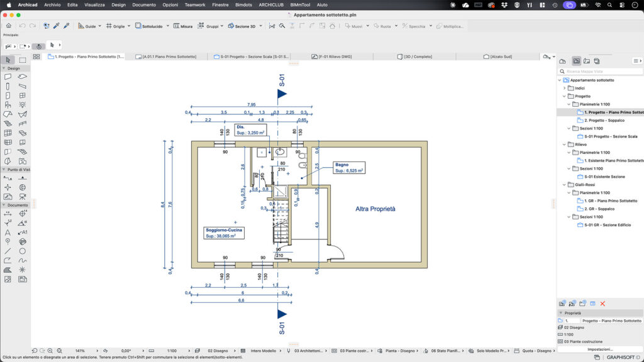The width and height of the screenshot is (644, 362).
Task: Open the 2. Progetto - Soppalco view
Action: pos(604,120)
